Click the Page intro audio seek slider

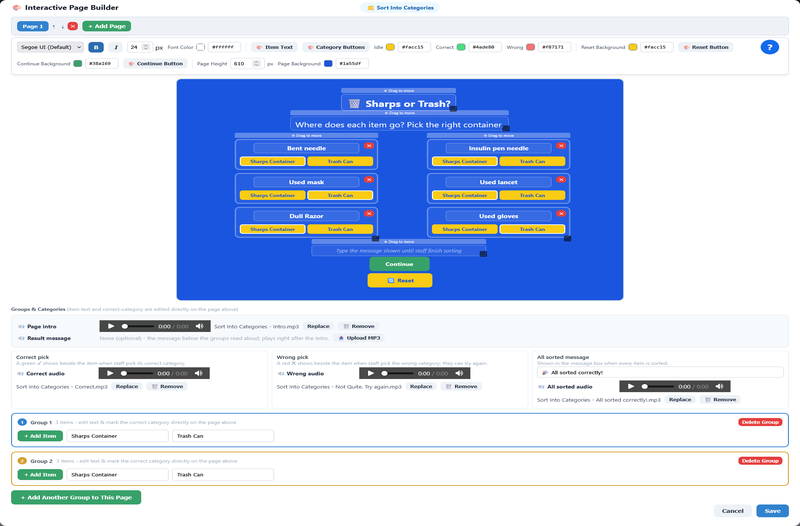[x=138, y=326]
